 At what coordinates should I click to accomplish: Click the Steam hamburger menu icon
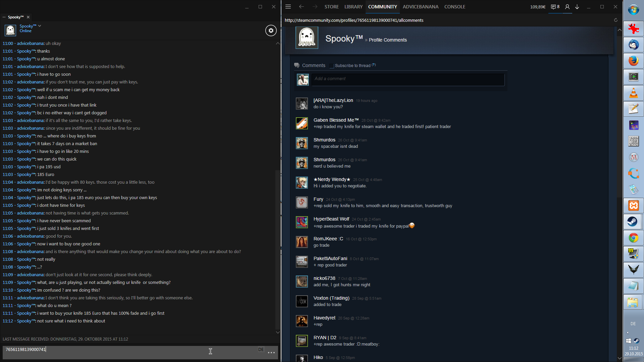pos(288,7)
